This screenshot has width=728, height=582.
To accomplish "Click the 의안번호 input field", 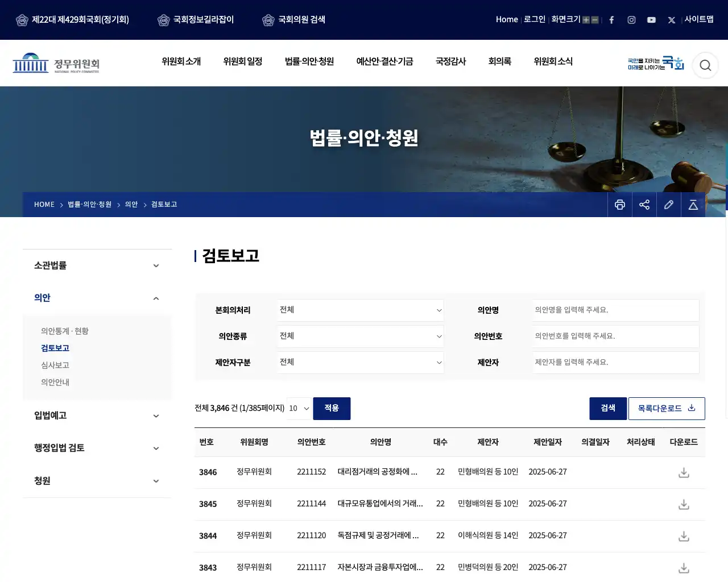I will click(616, 336).
